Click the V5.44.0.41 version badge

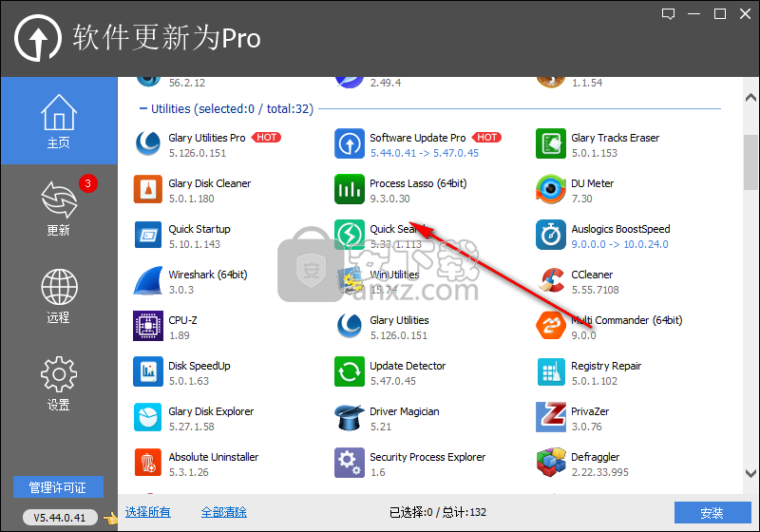(x=60, y=518)
